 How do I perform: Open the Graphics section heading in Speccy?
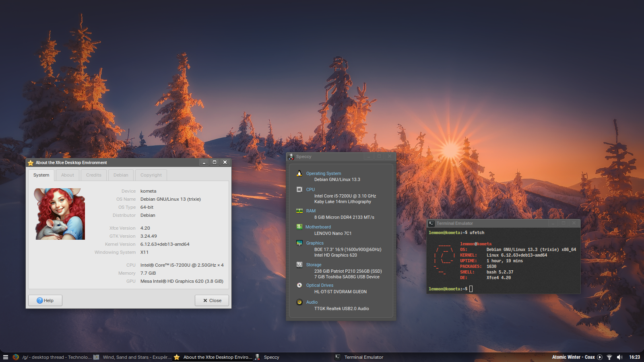pyautogui.click(x=315, y=243)
